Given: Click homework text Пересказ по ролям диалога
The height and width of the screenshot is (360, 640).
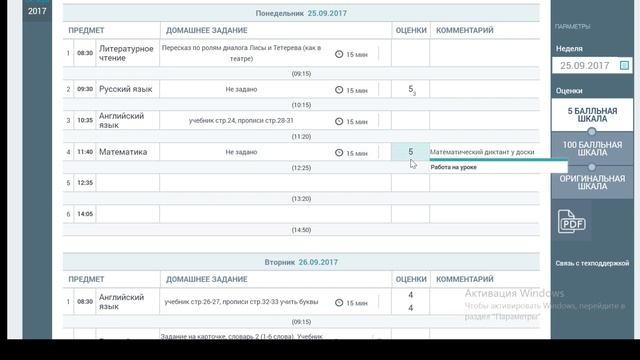Looking at the screenshot, I should tap(241, 53).
